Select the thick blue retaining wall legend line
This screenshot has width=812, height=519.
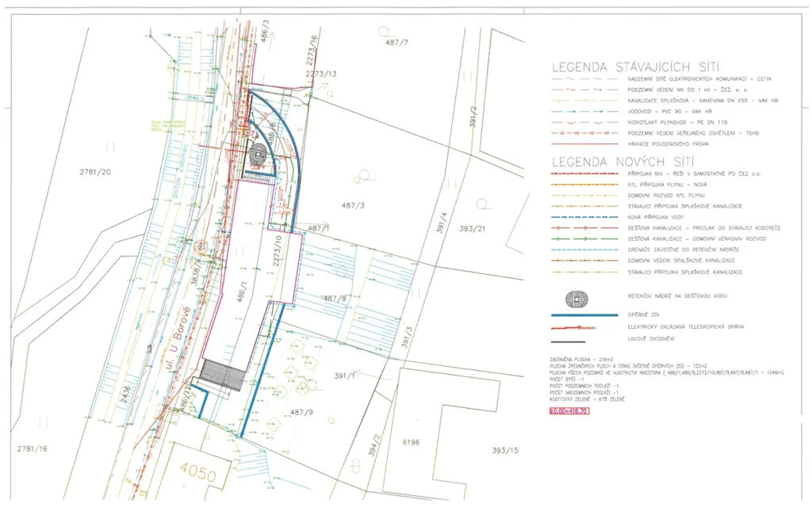click(584, 315)
